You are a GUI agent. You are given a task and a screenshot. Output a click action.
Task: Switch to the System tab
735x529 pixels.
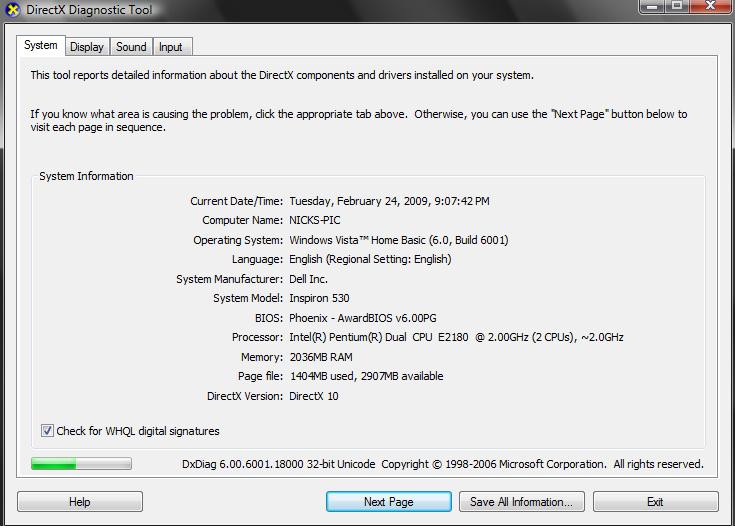point(41,45)
